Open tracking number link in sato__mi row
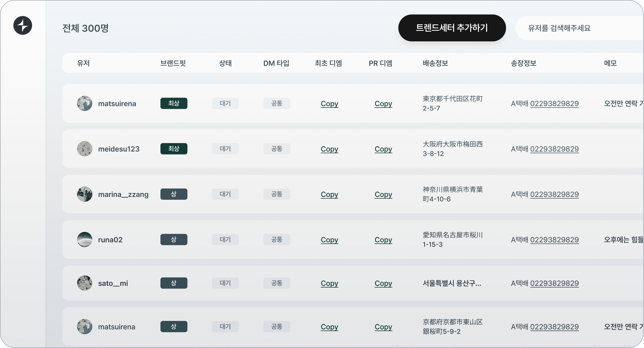The width and height of the screenshot is (644, 348). click(554, 284)
